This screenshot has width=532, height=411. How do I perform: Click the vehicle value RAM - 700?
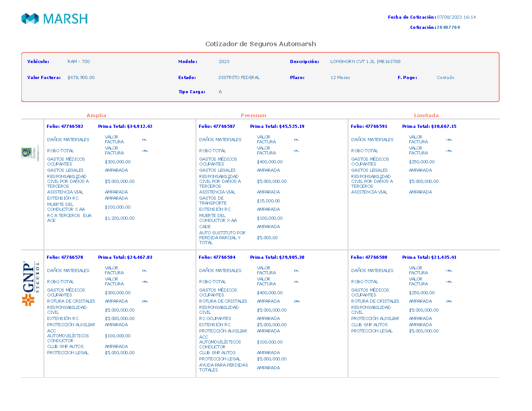click(78, 62)
